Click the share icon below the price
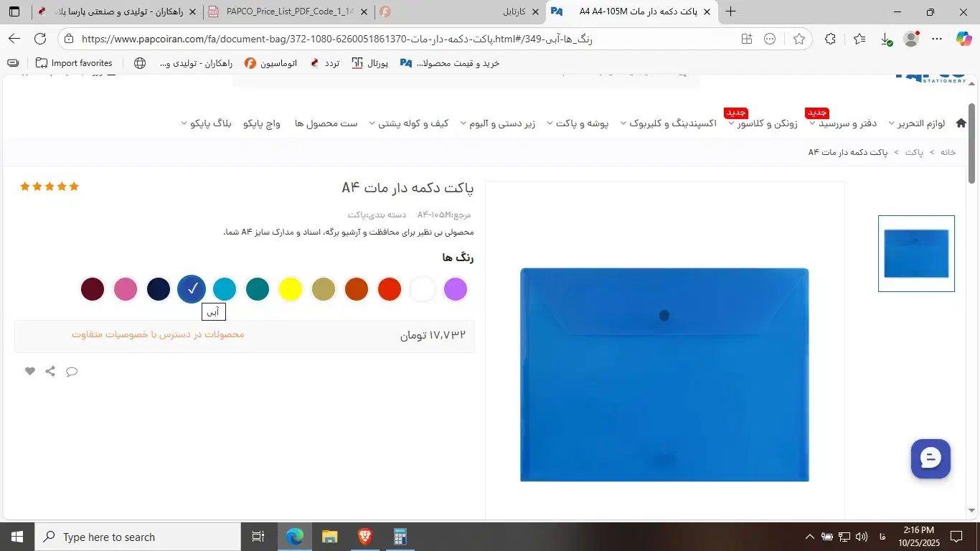The width and height of the screenshot is (980, 551). click(50, 371)
